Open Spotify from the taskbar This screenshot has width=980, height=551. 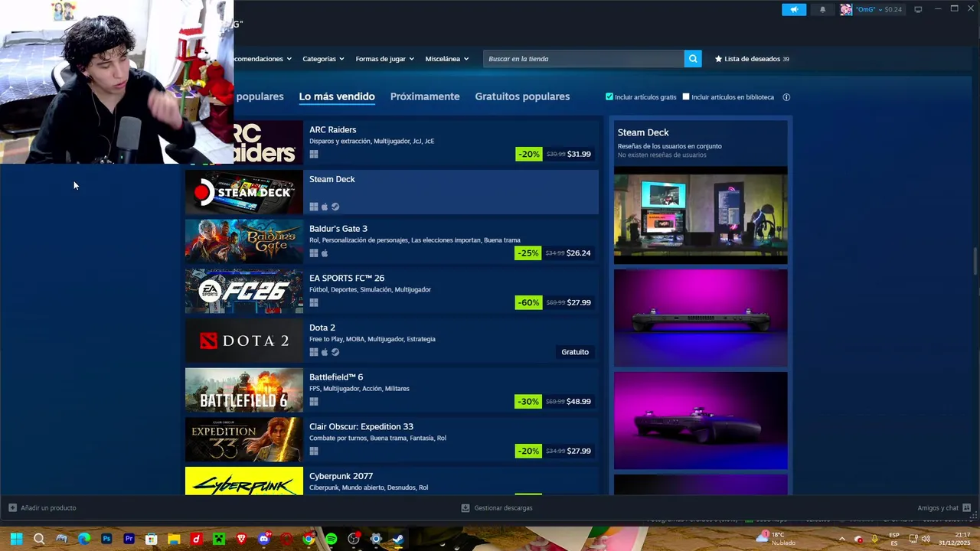click(x=331, y=539)
